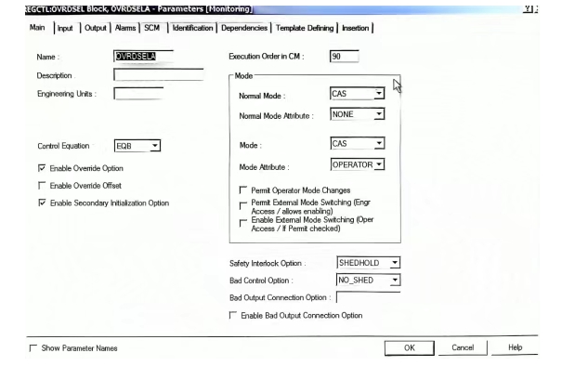Open the Dependencies tab
This screenshot has width=588, height=366.
tap(244, 28)
